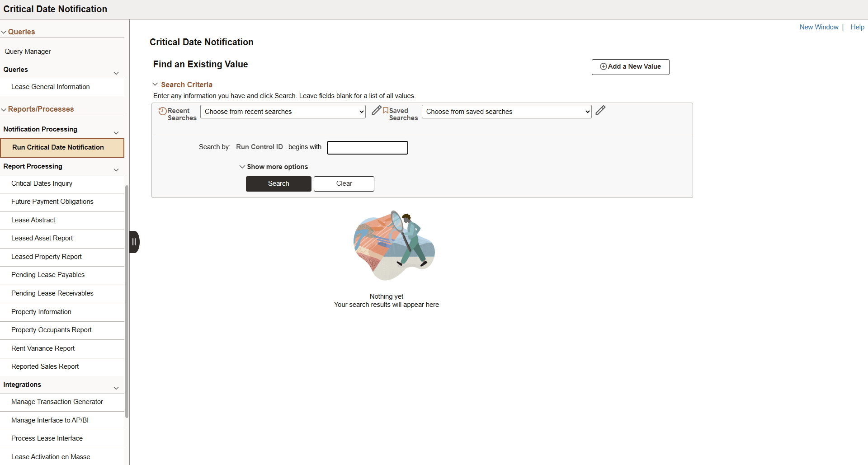Screen dimensions: 868x465
Task: Click the plus icon on Add a New Value
Action: 604,66
